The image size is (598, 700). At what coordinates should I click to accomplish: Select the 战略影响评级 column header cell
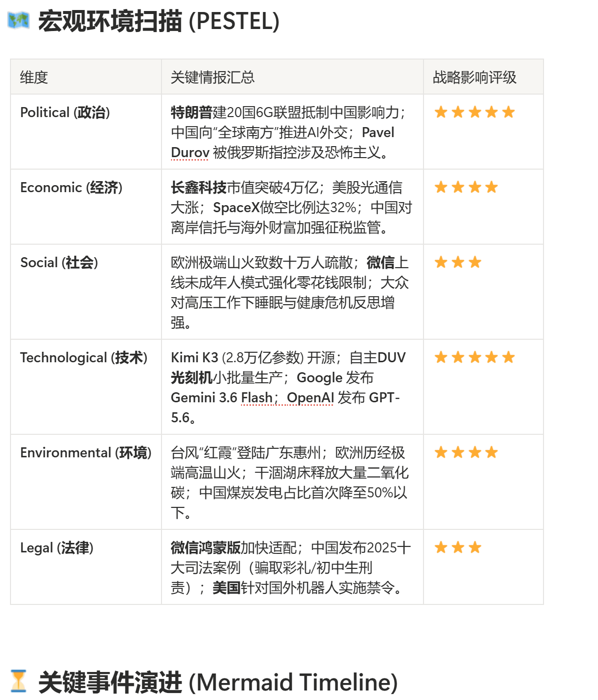(x=483, y=77)
